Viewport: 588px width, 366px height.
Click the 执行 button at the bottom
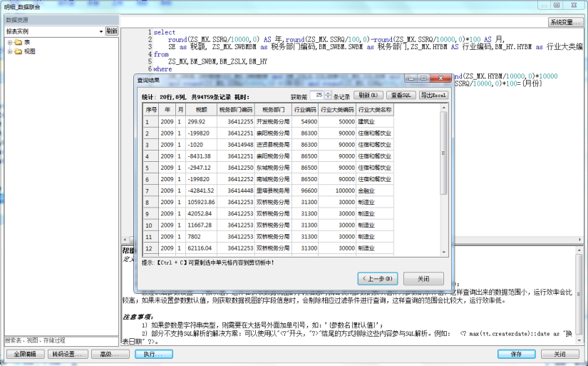[150, 354]
